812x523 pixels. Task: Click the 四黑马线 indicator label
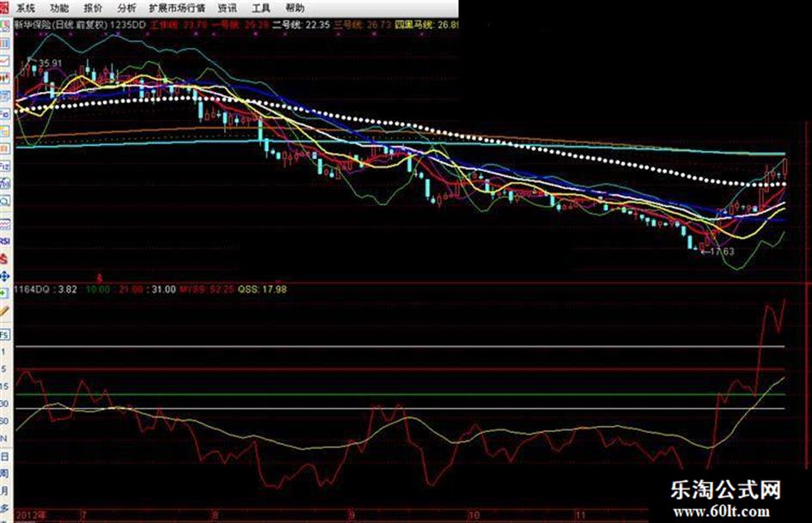coord(413,24)
